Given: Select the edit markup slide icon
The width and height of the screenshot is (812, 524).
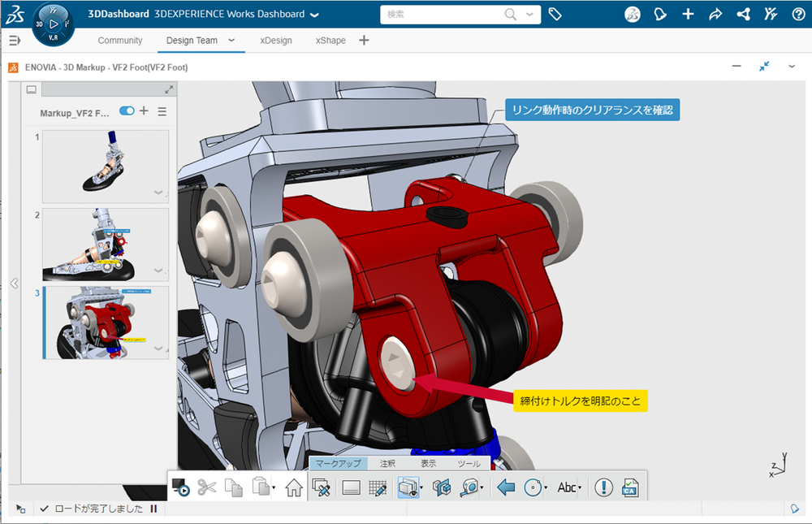Looking at the screenshot, I should click(321, 487).
